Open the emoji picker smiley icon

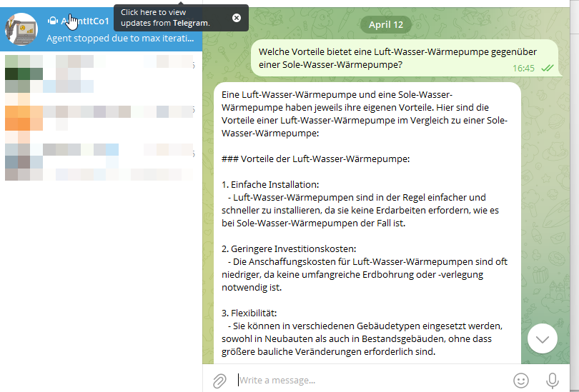coord(522,381)
